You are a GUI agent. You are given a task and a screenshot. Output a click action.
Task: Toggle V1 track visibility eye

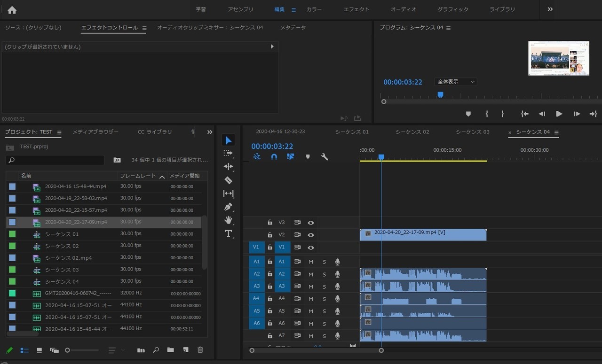coord(311,248)
